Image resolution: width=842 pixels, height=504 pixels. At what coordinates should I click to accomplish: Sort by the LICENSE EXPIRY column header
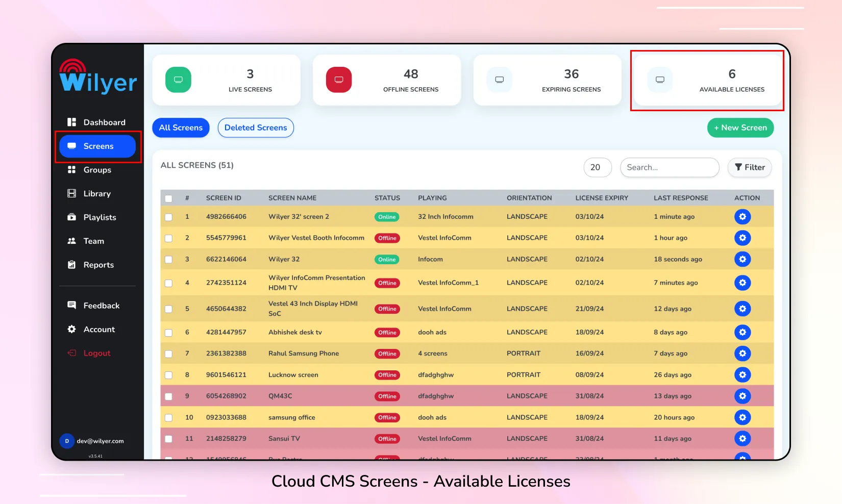602,198
